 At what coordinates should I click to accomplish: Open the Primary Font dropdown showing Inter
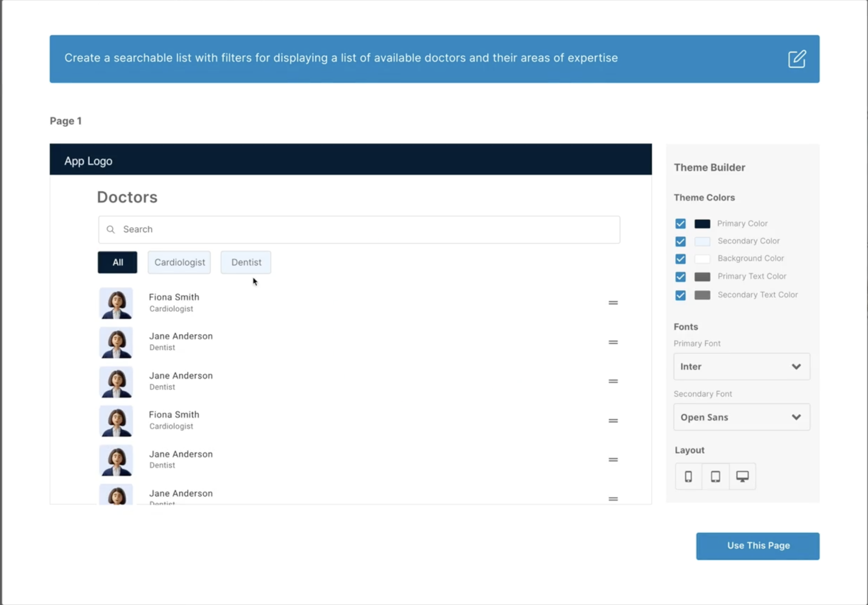click(741, 367)
